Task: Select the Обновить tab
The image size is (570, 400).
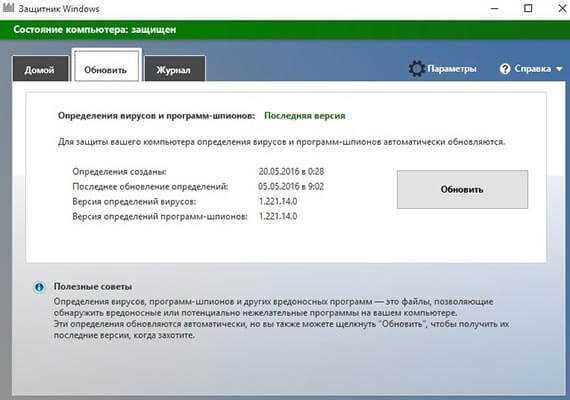Action: [x=106, y=65]
